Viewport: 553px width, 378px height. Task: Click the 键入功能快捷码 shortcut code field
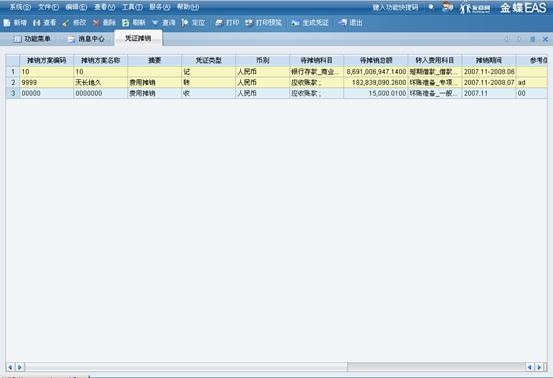(x=396, y=7)
